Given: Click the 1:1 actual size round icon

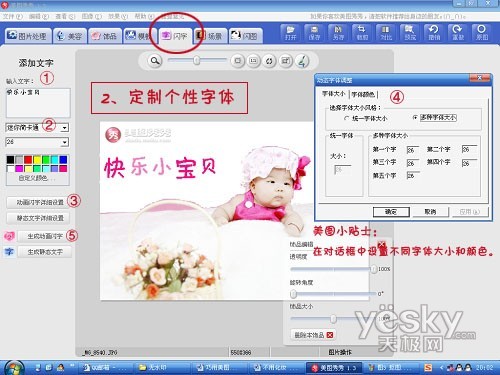Looking at the screenshot, I should click(x=254, y=61).
